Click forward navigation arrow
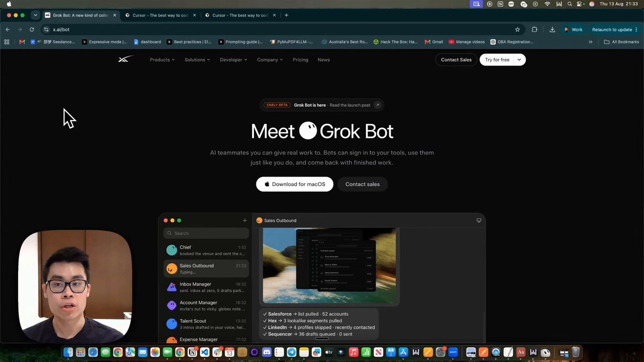Viewport: 644px width, 362px height. point(20,29)
